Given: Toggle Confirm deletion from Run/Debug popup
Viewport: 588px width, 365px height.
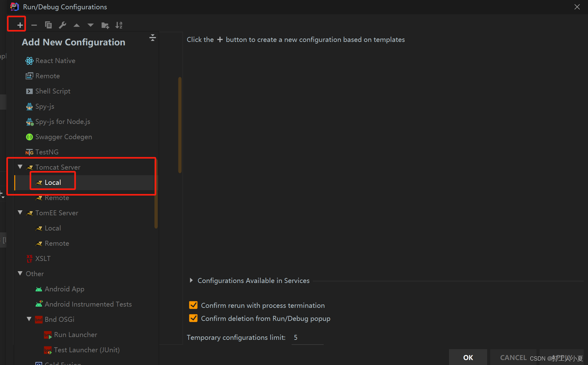Looking at the screenshot, I should pos(193,318).
